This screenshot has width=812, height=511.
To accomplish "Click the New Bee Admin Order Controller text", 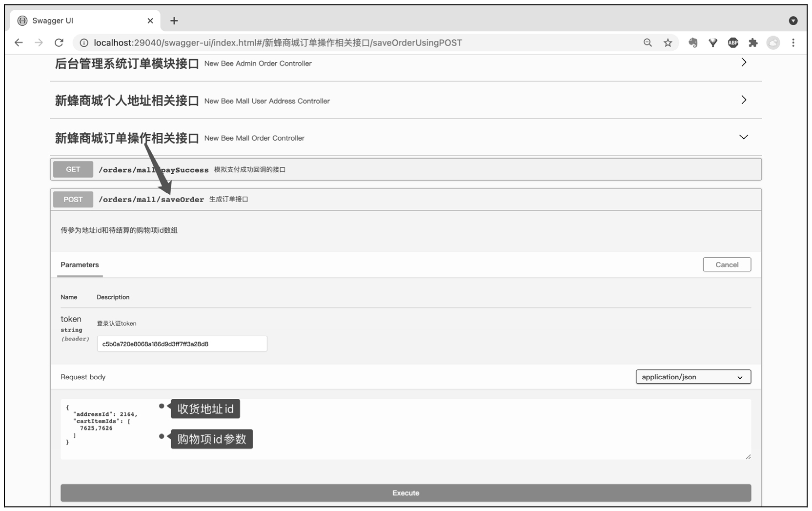I will (258, 63).
